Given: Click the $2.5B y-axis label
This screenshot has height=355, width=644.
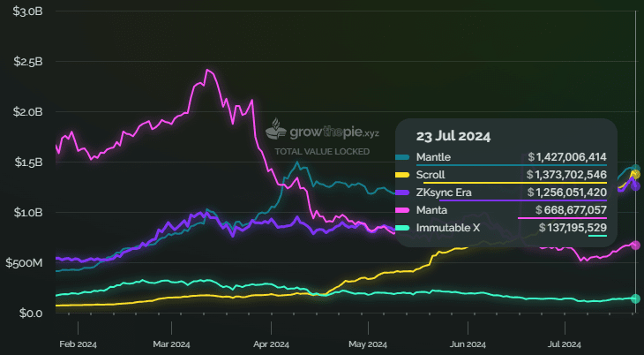Looking at the screenshot, I should tap(28, 62).
